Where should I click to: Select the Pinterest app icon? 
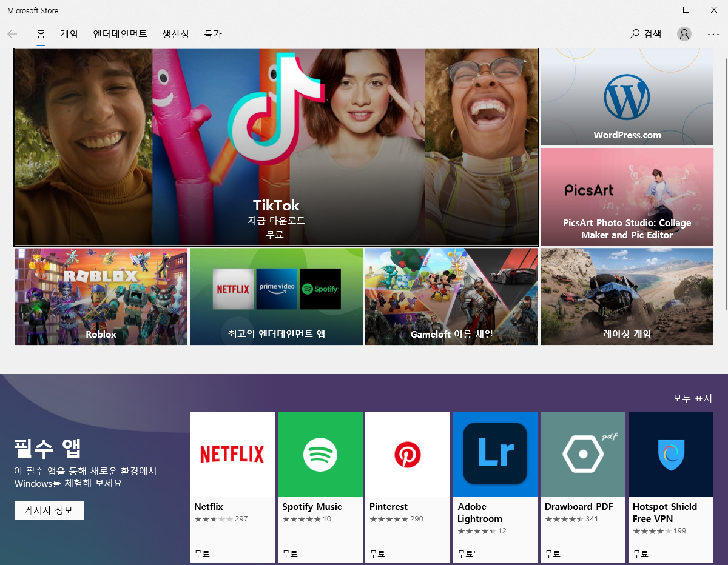(x=408, y=455)
